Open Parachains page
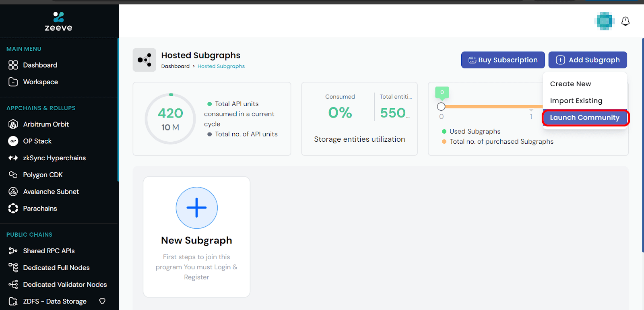Image resolution: width=644 pixels, height=310 pixels. point(40,209)
